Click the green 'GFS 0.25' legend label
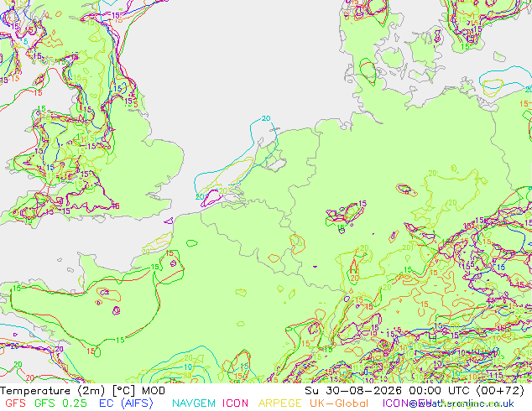 (x=60, y=403)
